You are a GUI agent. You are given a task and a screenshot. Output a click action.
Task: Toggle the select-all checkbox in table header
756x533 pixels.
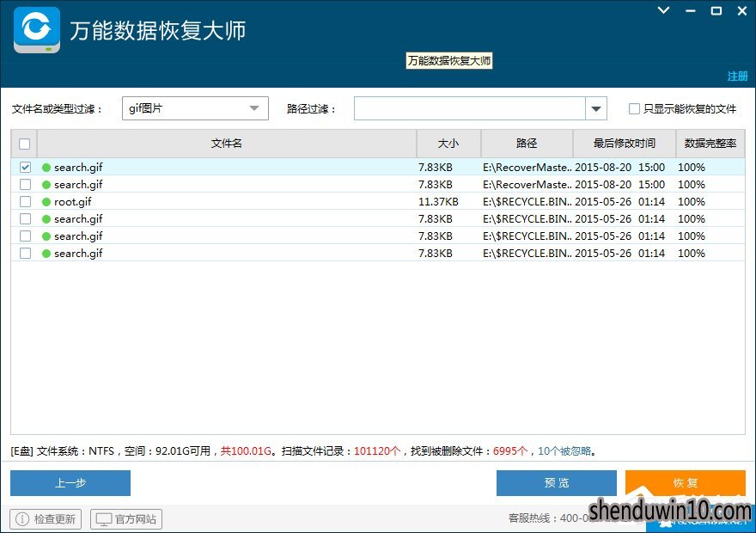point(25,144)
